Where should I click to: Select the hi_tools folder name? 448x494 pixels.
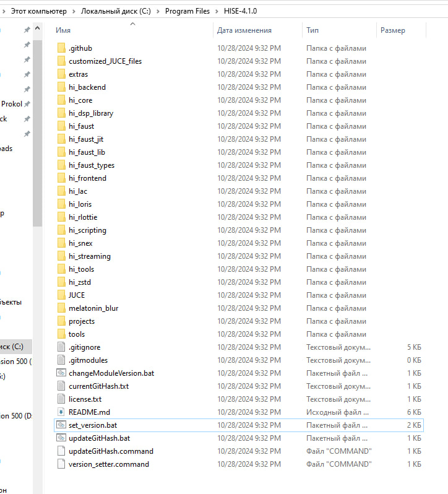click(81, 269)
